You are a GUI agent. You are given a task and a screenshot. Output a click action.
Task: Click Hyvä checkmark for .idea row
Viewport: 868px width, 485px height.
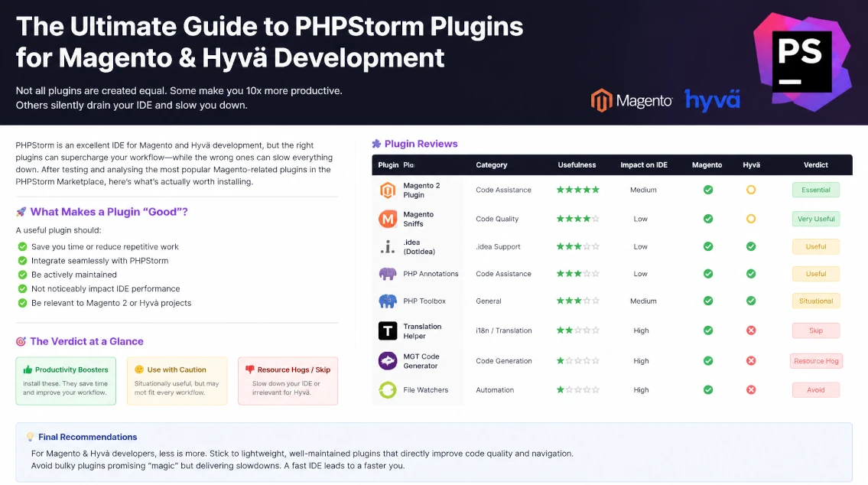[x=751, y=246]
